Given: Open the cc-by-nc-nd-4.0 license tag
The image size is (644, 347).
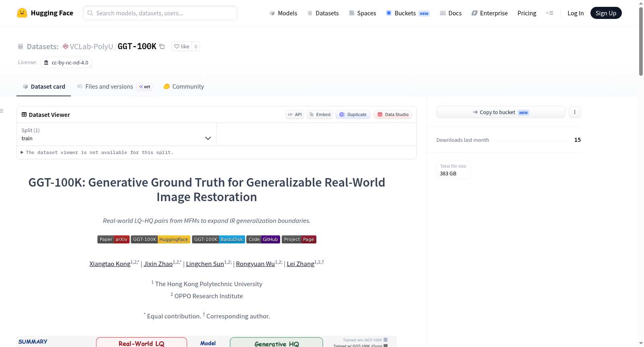Looking at the screenshot, I should click(x=66, y=62).
